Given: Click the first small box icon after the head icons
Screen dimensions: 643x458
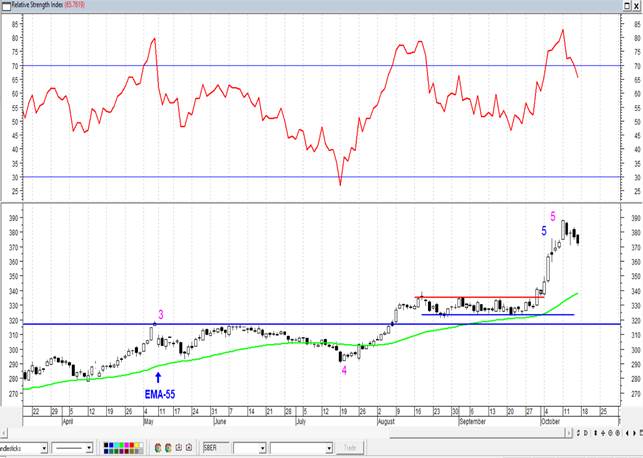Looking at the screenshot, I should click(x=179, y=448).
